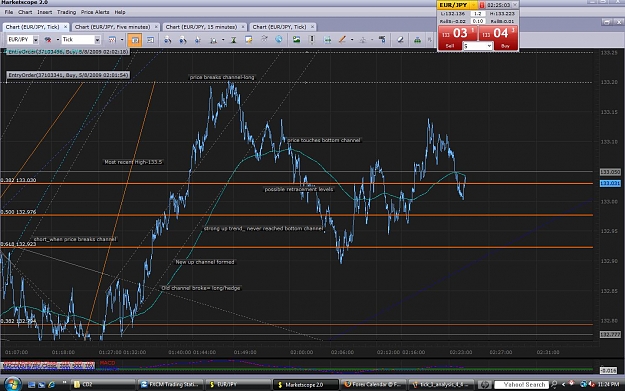Open the Trading menu
The width and height of the screenshot is (625, 391).
(x=66, y=12)
